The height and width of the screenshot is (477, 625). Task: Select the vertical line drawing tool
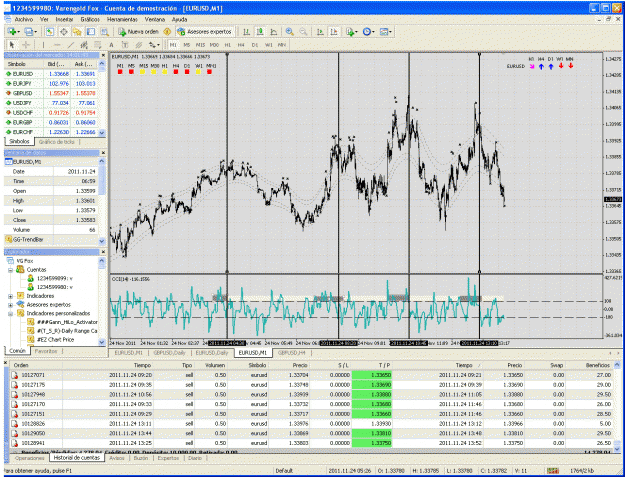pyautogui.click(x=43, y=45)
